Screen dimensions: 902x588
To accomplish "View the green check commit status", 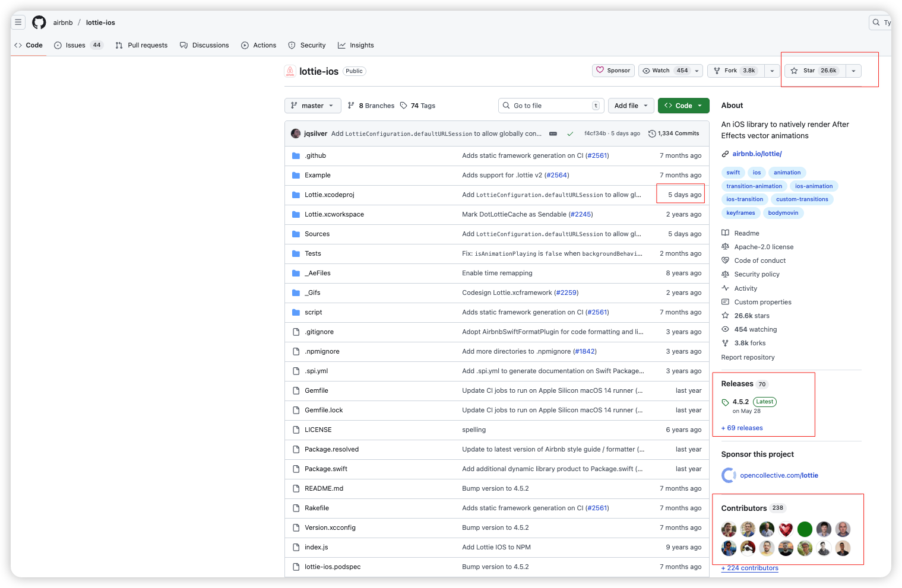I will coord(570,134).
